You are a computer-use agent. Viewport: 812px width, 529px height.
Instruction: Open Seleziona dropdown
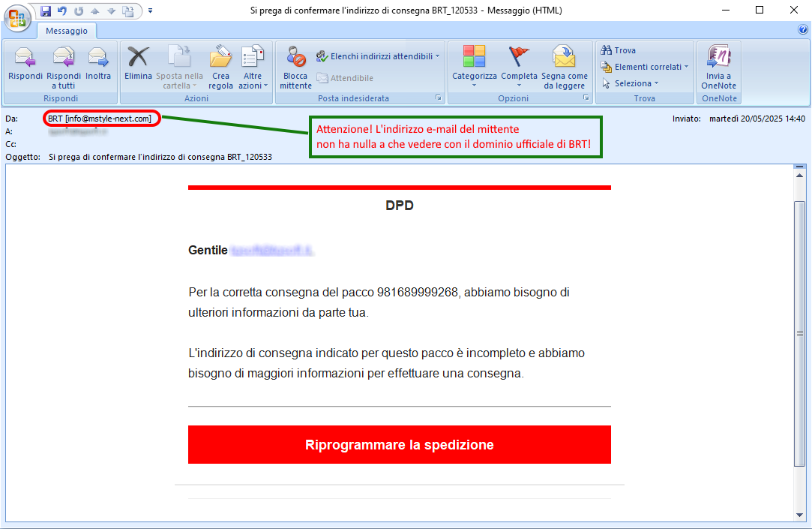631,83
